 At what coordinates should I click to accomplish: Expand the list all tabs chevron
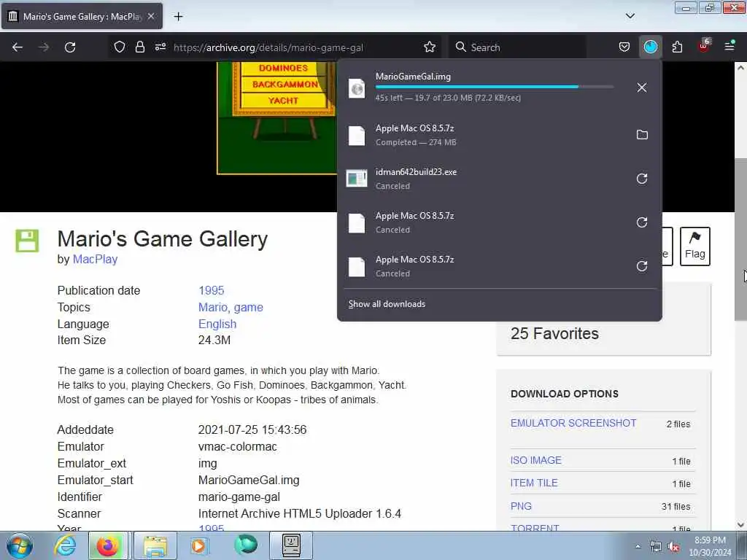tap(630, 16)
